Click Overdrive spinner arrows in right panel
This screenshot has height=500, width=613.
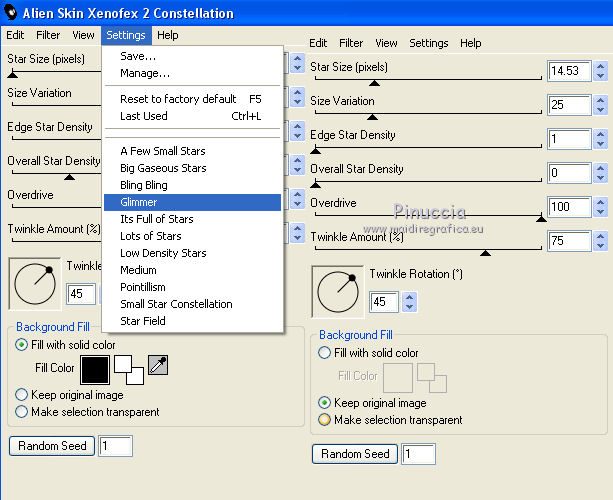coord(603,207)
